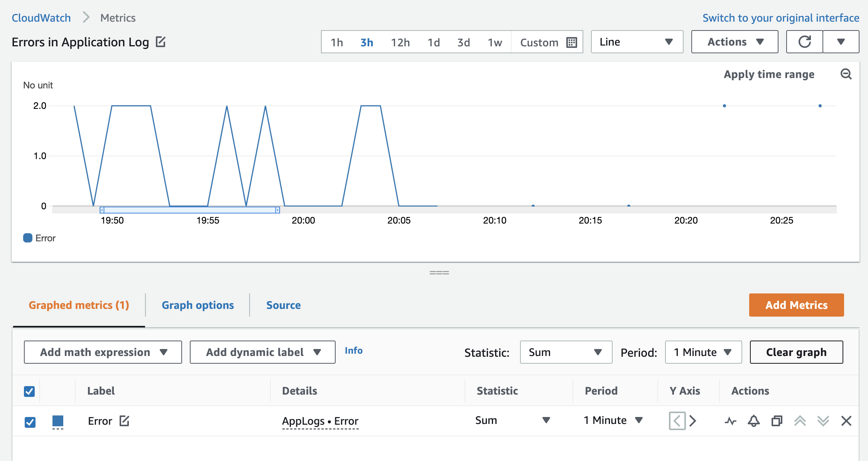
Task: Open the Statistic Sum dropdown above the table
Action: pyautogui.click(x=566, y=352)
